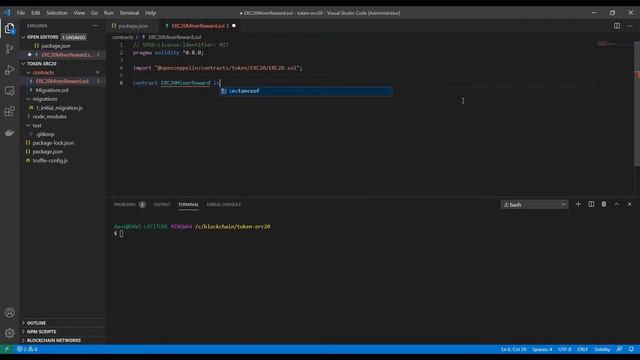Open truffle-config.js file

tap(50, 161)
